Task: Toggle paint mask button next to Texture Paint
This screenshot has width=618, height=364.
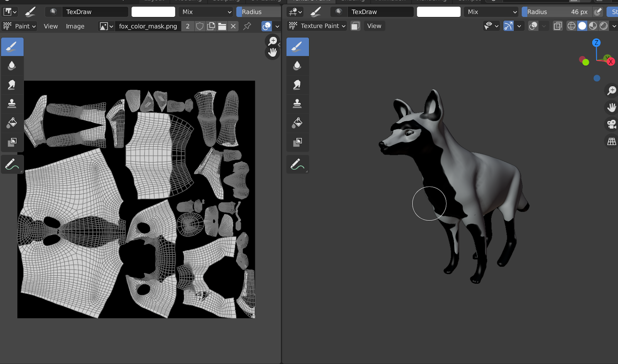Action: pyautogui.click(x=355, y=26)
